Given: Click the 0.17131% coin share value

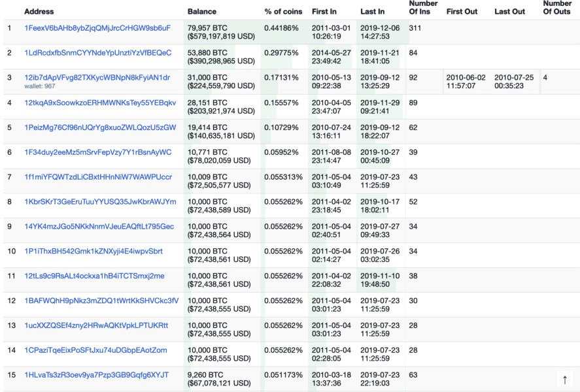Looking at the screenshot, I should coord(281,78).
